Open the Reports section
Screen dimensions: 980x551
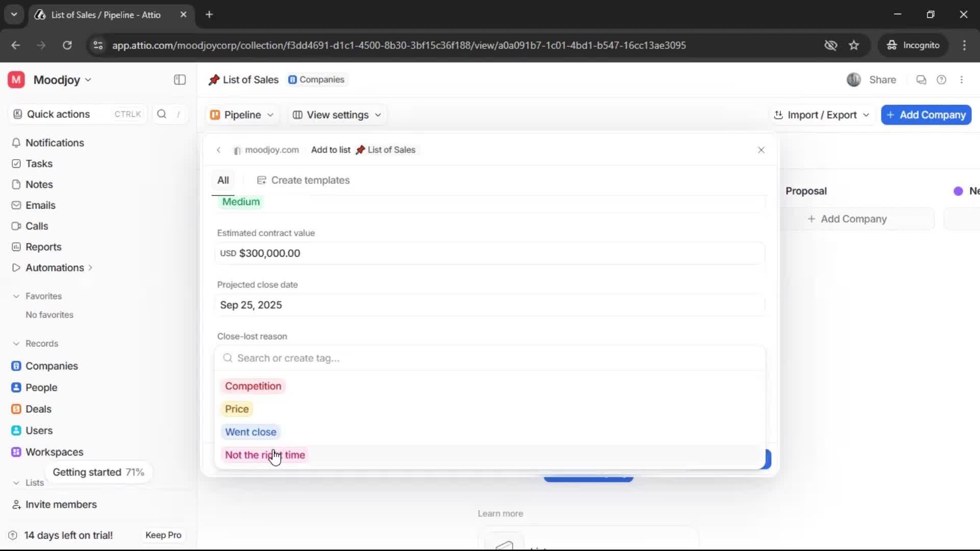click(42, 247)
